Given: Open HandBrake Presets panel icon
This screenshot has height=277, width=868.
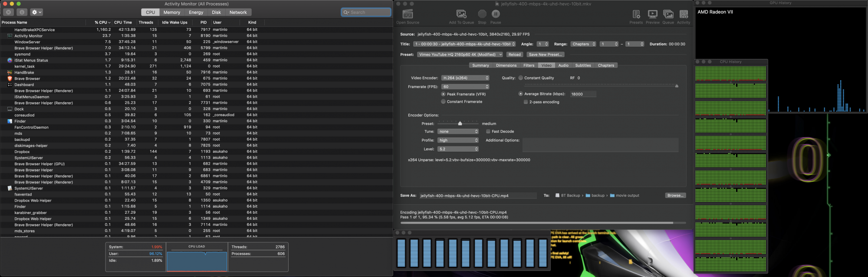Looking at the screenshot, I should [636, 14].
